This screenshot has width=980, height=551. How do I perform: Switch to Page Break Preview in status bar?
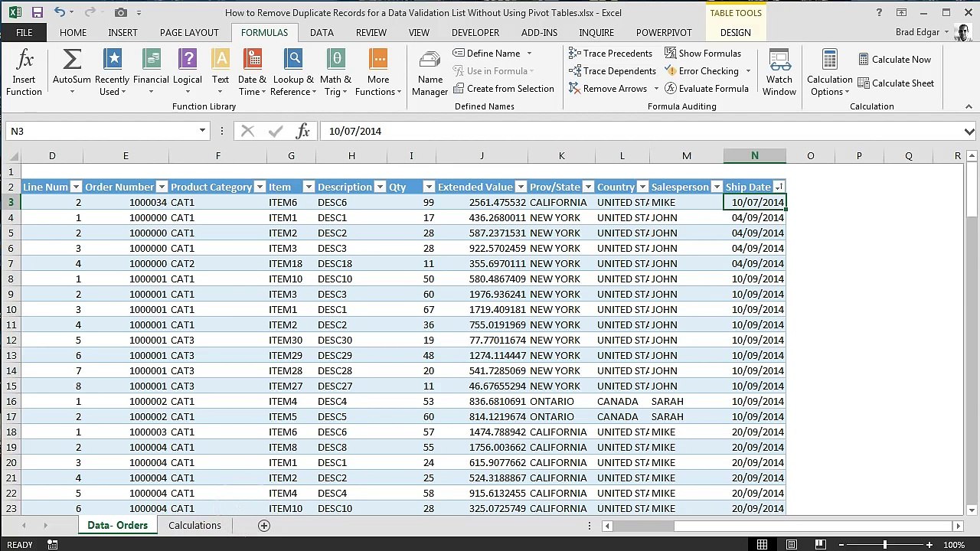click(x=820, y=545)
